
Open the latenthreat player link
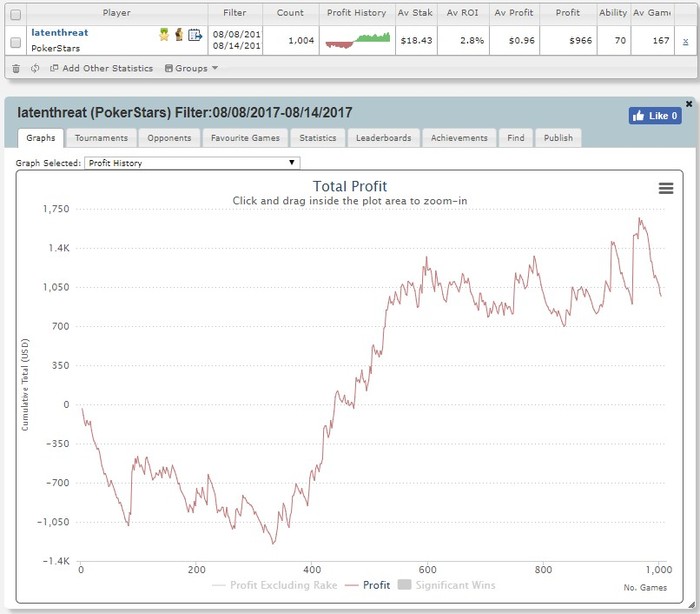coord(59,33)
